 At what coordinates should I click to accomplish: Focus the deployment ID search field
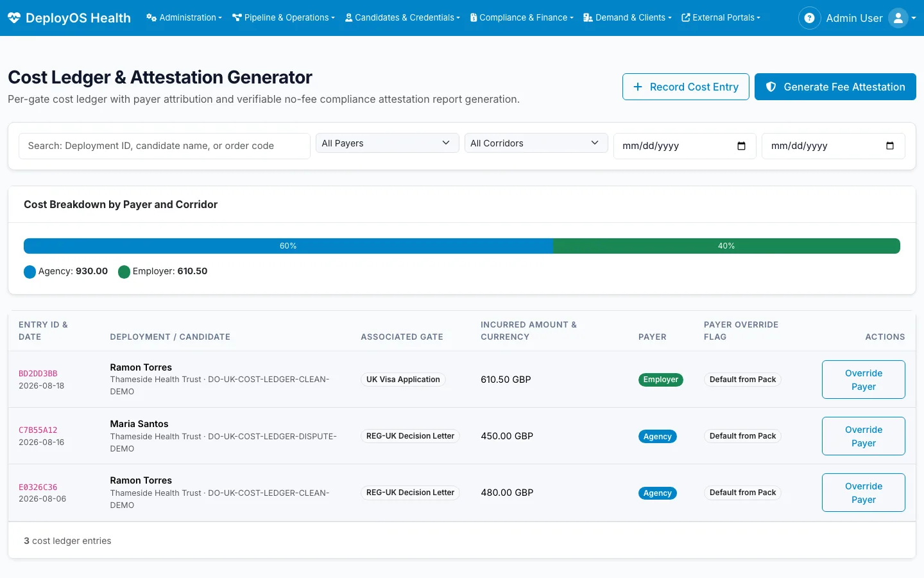click(x=165, y=146)
